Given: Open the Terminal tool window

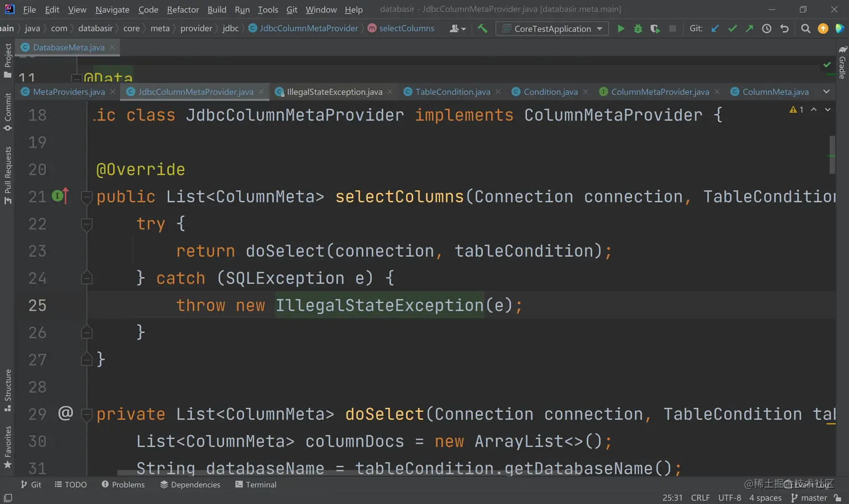Looking at the screenshot, I should (255, 484).
